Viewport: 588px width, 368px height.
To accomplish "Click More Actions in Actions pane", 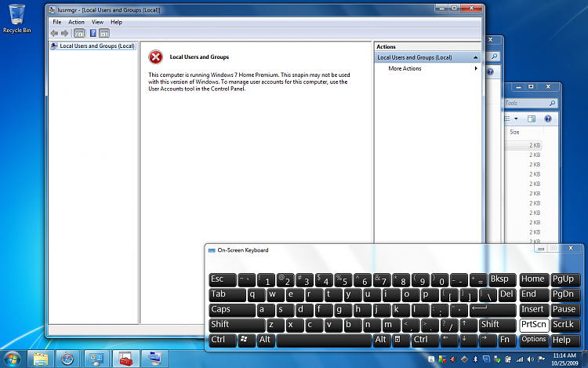I will point(405,68).
